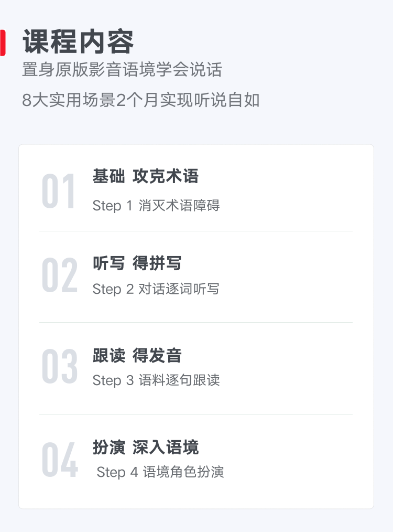This screenshot has width=393, height=532.
Task: Select the subtitle 置身原版影音语境学会说话
Action: (x=122, y=70)
